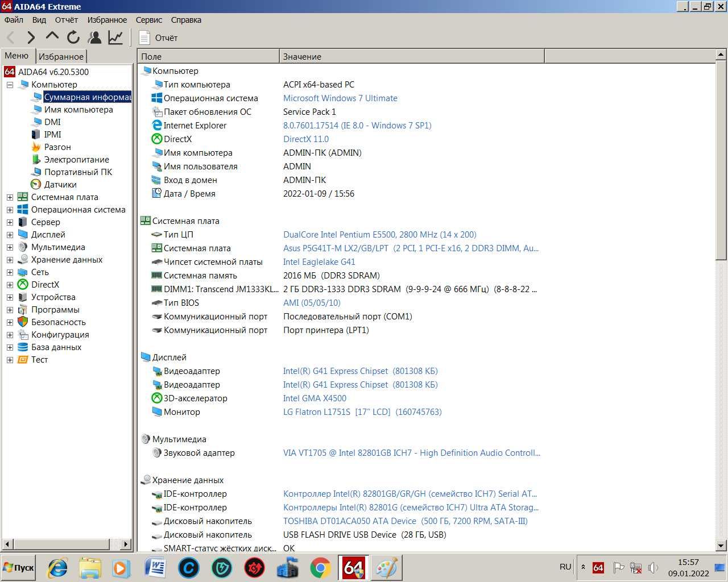The image size is (728, 582).
Task: Expand the Тест tree node
Action: pos(10,360)
